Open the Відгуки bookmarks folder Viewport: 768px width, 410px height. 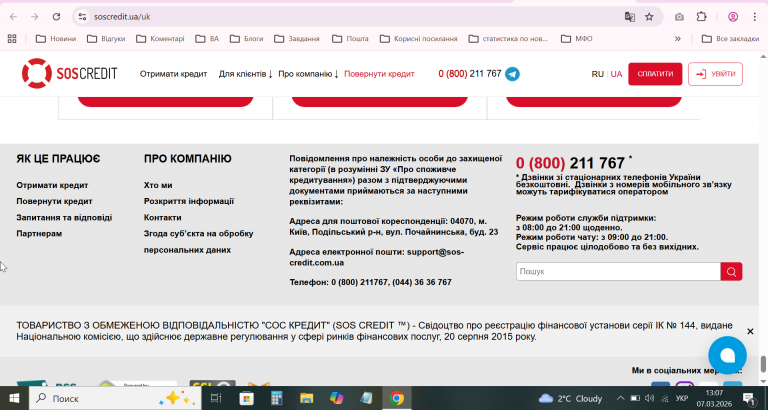click(x=106, y=39)
